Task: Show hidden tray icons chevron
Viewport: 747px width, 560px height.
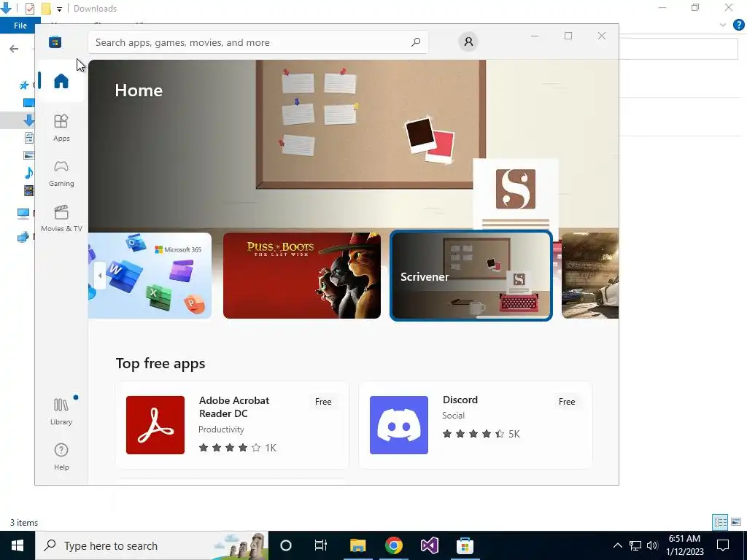Action: tap(617, 545)
